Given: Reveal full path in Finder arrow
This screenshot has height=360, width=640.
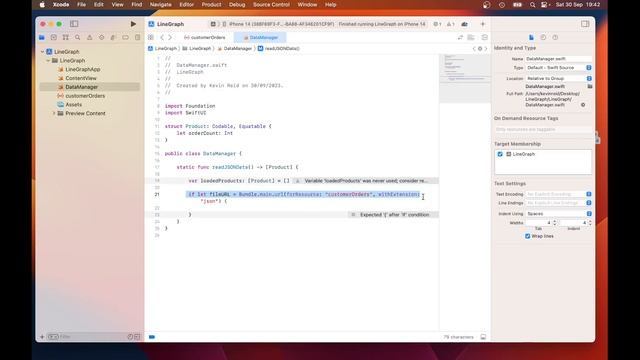Looking at the screenshot, I should 583,105.
